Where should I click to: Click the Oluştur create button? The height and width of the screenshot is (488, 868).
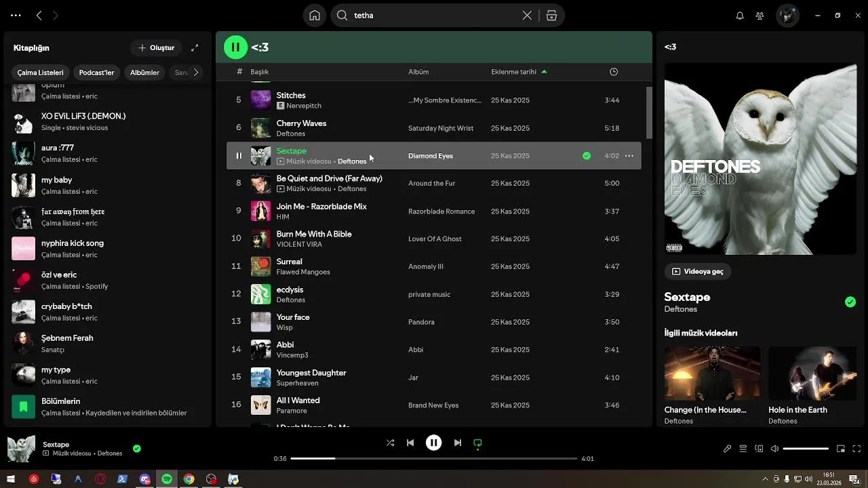point(156,48)
